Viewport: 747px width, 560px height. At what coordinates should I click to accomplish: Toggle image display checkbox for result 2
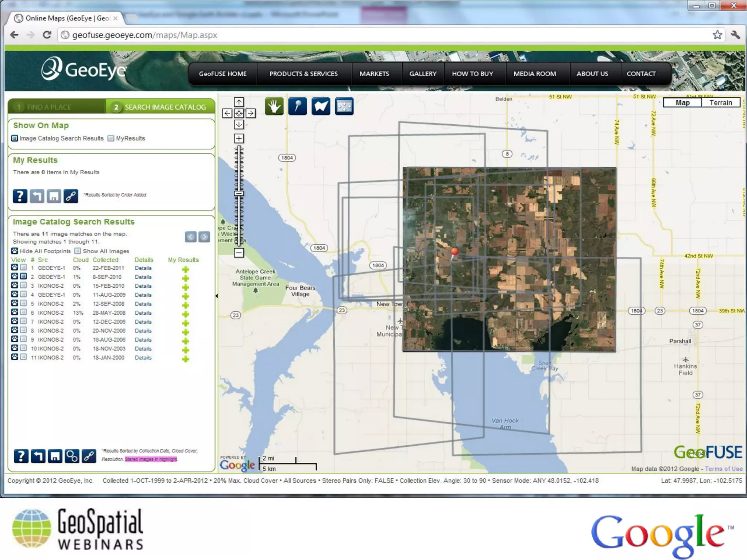23,276
